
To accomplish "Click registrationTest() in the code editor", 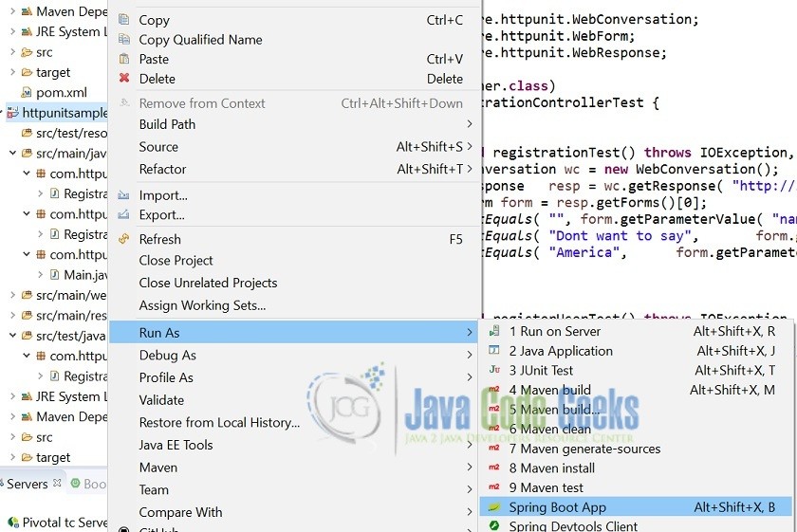I will [x=564, y=153].
